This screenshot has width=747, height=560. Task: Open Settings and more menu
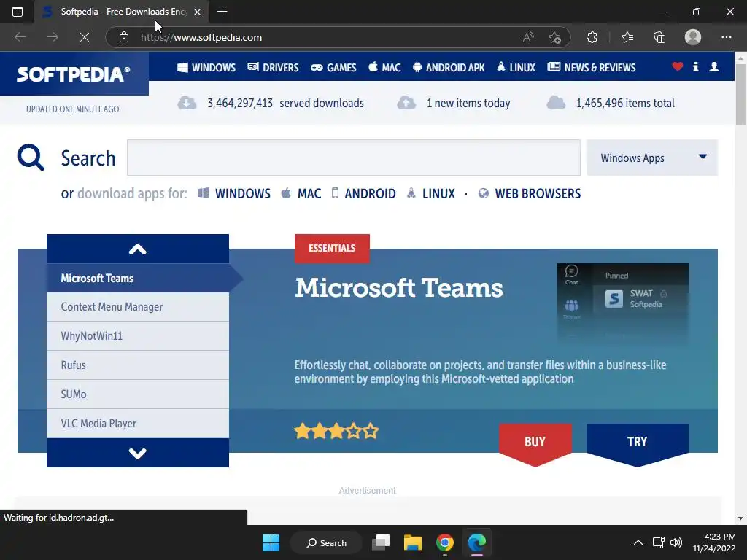726,37
